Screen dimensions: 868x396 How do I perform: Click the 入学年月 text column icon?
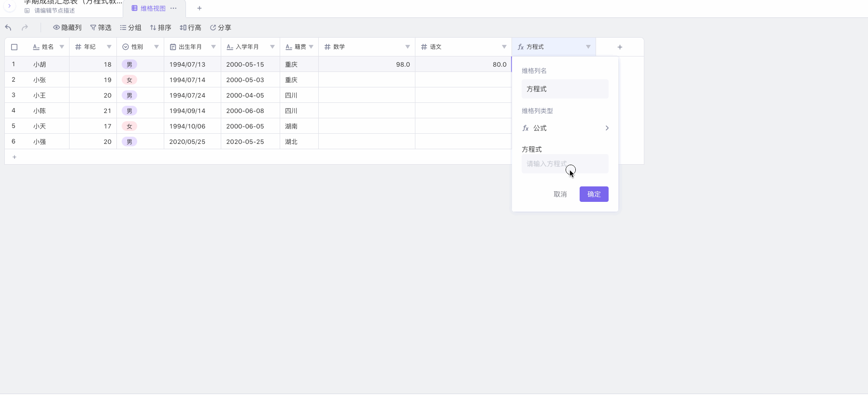(x=230, y=47)
